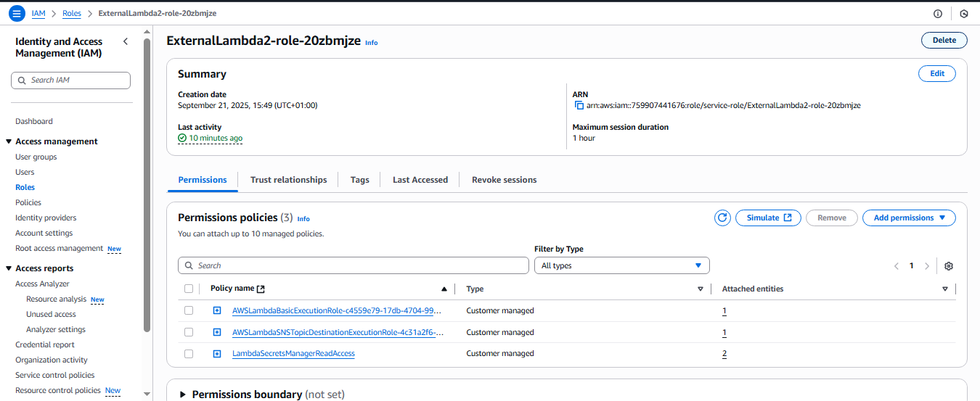Switch to the Permissions tab
980x401 pixels.
[x=203, y=180]
